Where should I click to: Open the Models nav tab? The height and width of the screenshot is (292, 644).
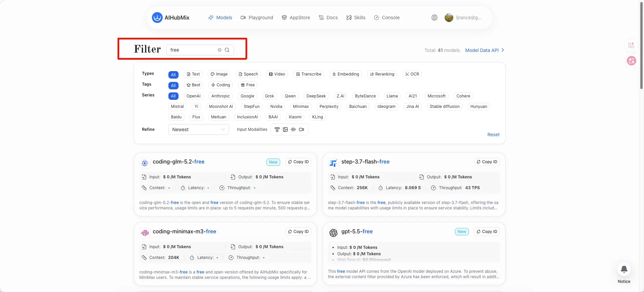pos(220,18)
